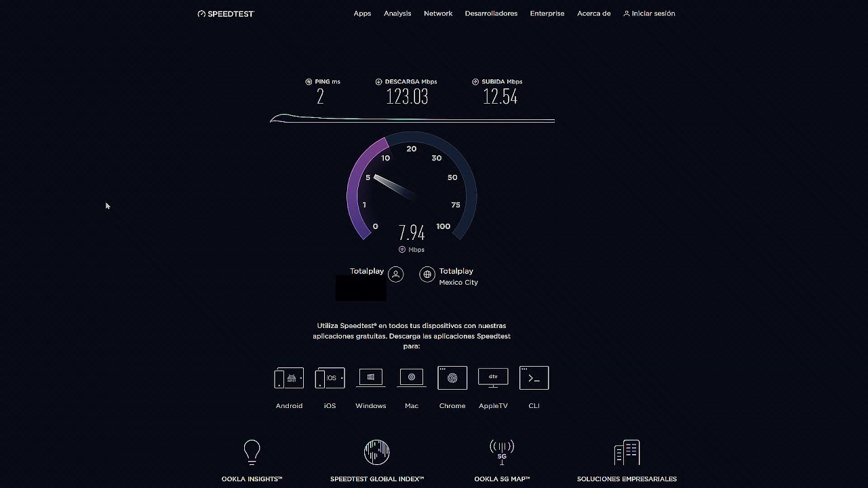This screenshot has width=868, height=488.
Task: Click the 123.03 download result
Action: click(407, 97)
